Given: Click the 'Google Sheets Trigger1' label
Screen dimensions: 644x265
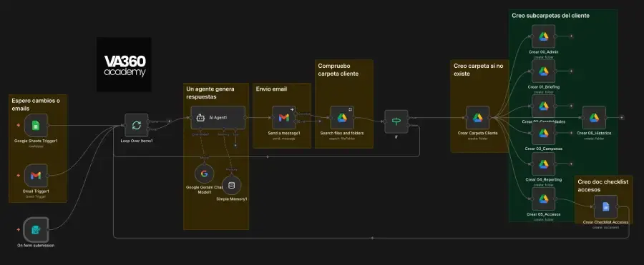Looking at the screenshot, I should click(36, 141).
